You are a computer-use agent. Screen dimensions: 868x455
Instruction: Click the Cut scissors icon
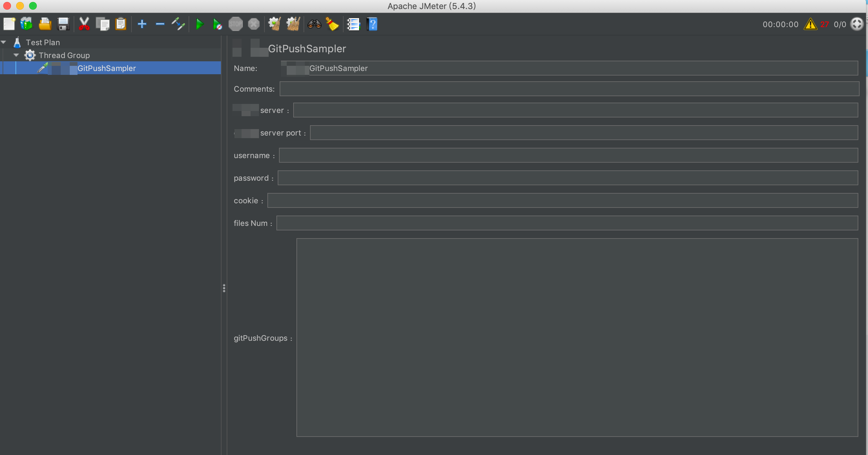tap(84, 24)
